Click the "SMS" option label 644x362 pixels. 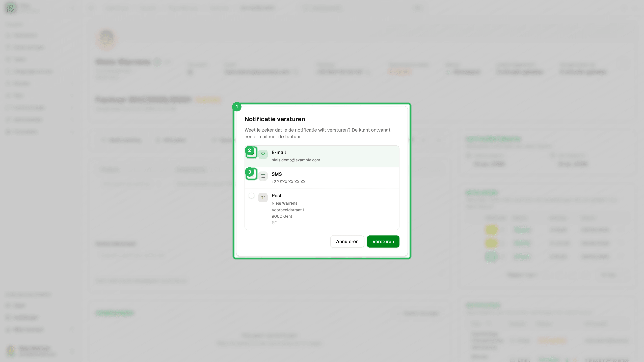(277, 174)
